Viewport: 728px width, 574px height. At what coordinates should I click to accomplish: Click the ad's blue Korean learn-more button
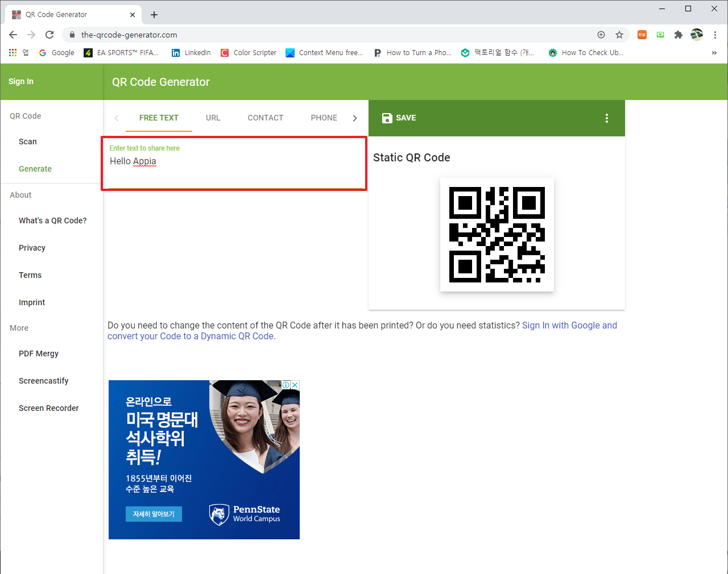click(x=154, y=514)
